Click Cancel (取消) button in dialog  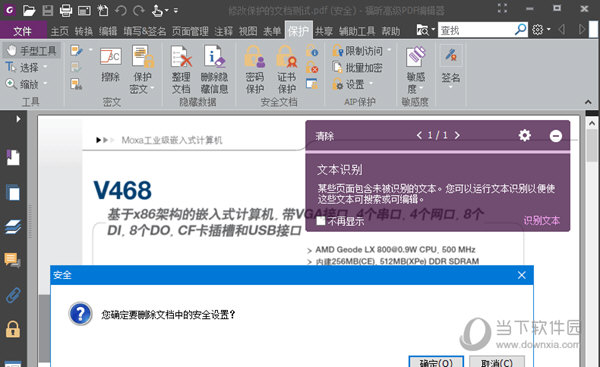(x=497, y=362)
